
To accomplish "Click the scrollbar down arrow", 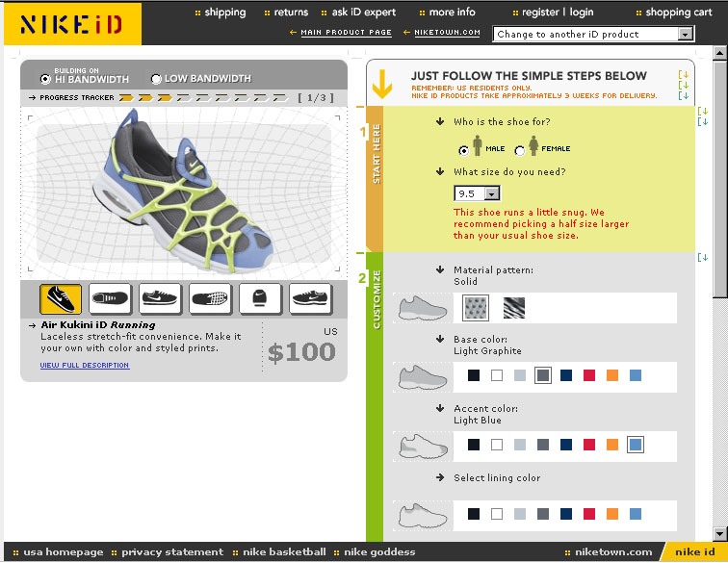I will click(719, 534).
